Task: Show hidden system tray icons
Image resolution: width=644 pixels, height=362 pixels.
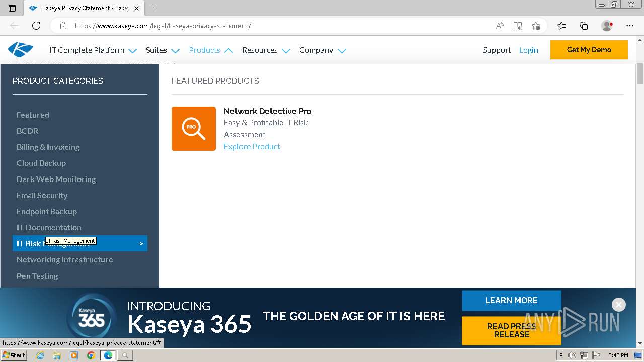Action: tap(561, 355)
